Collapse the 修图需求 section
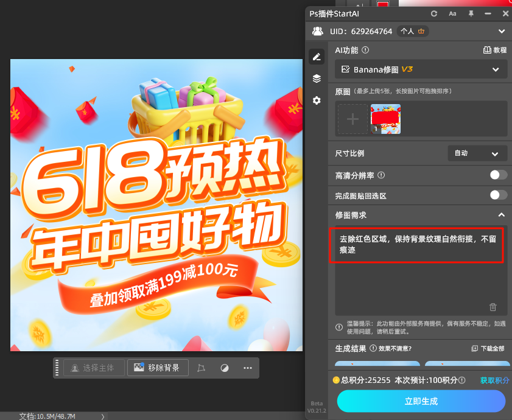Image resolution: width=512 pixels, height=420 pixels. click(x=501, y=215)
